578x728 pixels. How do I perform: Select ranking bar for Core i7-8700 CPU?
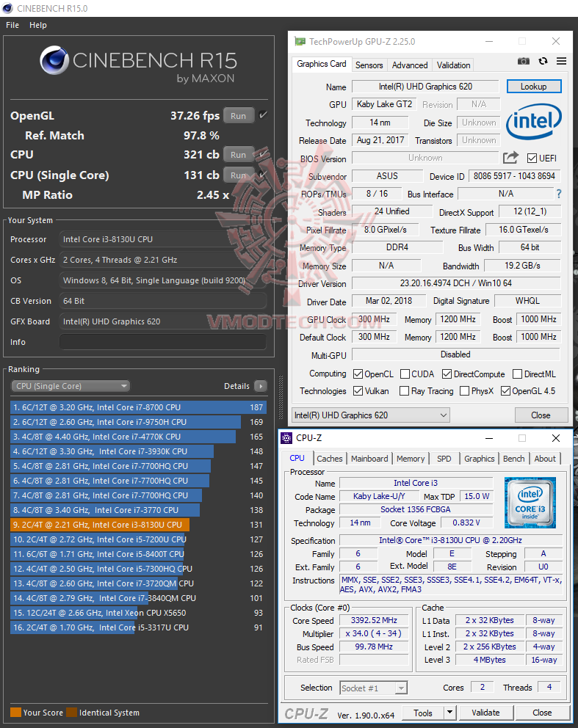139,407
